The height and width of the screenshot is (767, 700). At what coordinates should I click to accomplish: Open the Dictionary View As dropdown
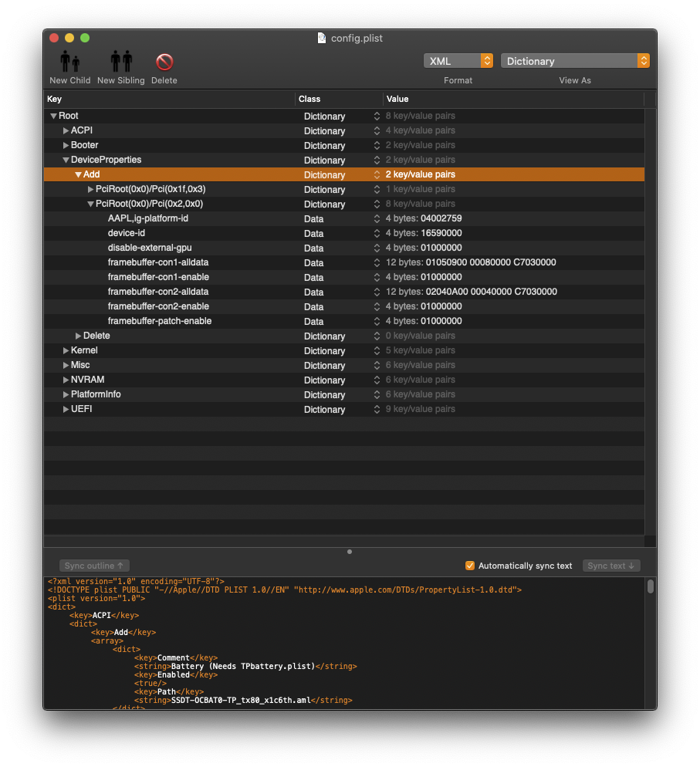coord(575,61)
